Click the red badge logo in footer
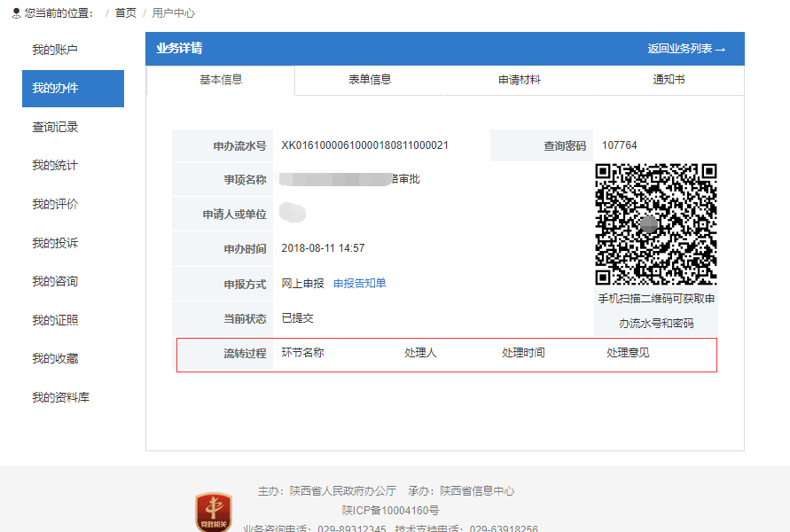The height and width of the screenshot is (532, 790). click(x=214, y=513)
